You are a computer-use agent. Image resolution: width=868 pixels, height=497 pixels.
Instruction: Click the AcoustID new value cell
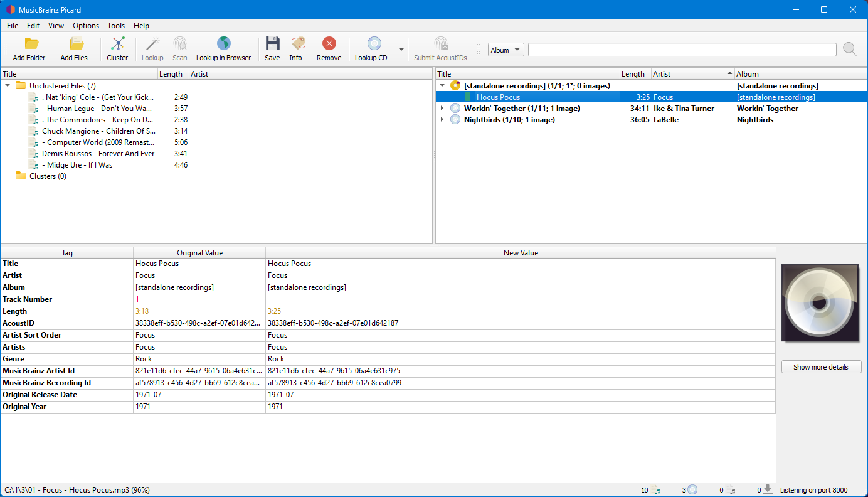[521, 323]
